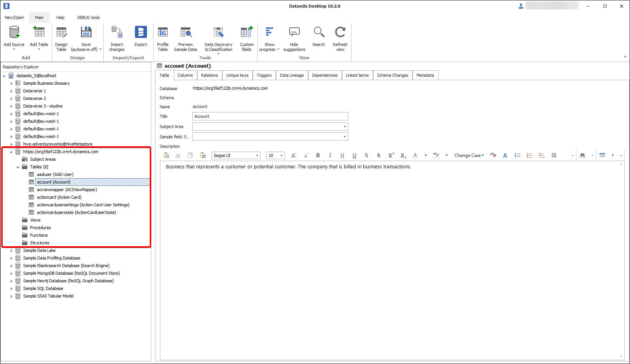Toggle italic formatting in description editor

click(330, 155)
